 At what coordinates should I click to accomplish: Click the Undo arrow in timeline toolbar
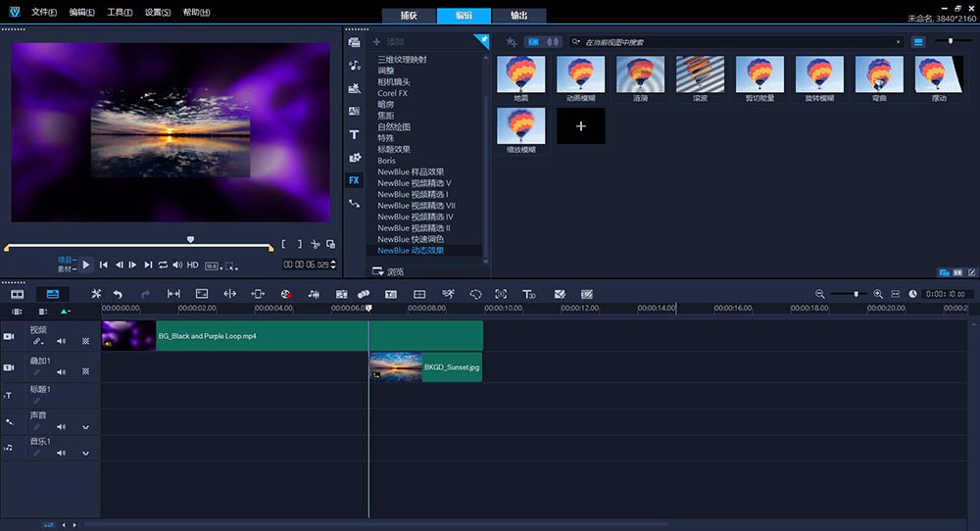[x=119, y=294]
